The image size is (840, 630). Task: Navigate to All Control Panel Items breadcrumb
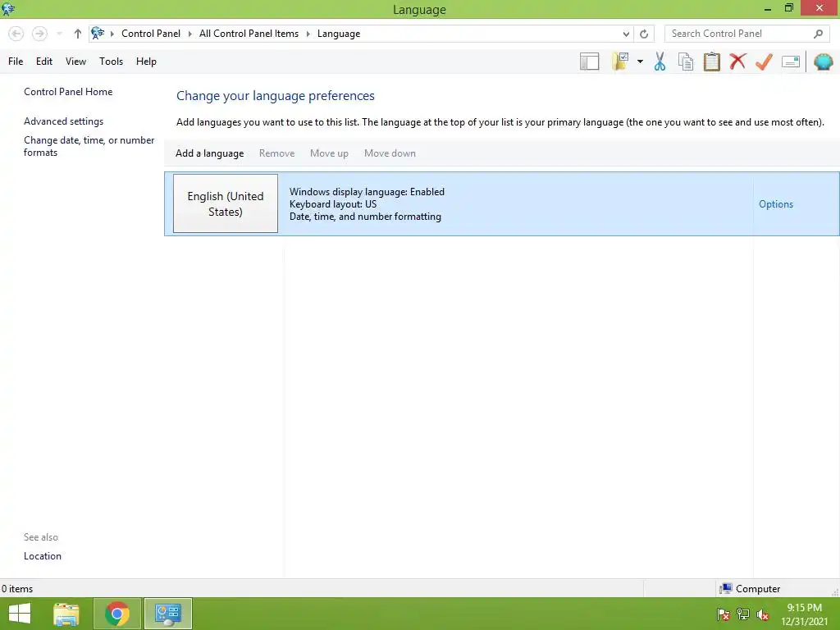pos(249,33)
